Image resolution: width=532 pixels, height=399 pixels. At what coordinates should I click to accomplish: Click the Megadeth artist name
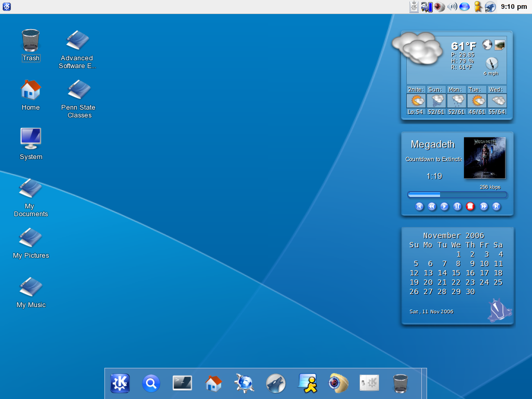(x=433, y=144)
